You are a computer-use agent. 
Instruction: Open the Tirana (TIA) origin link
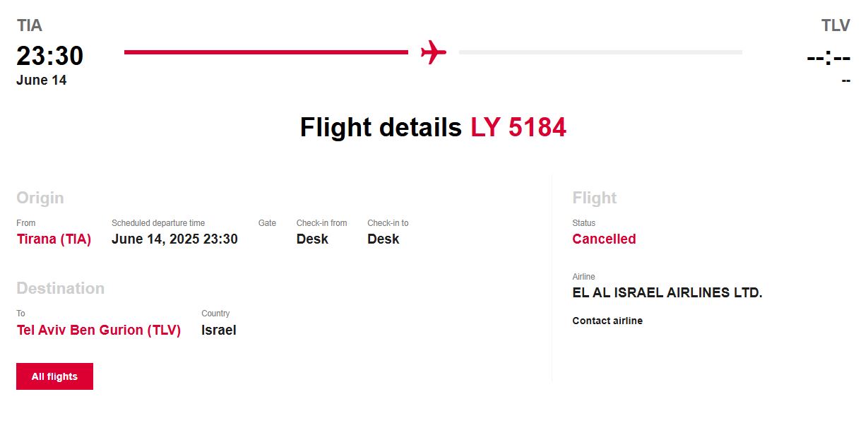click(x=54, y=239)
